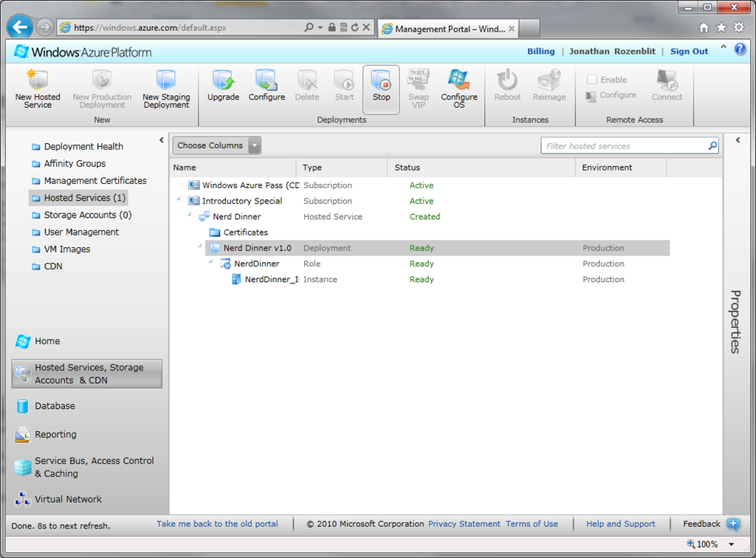Open the Help question mark icon

740,49
